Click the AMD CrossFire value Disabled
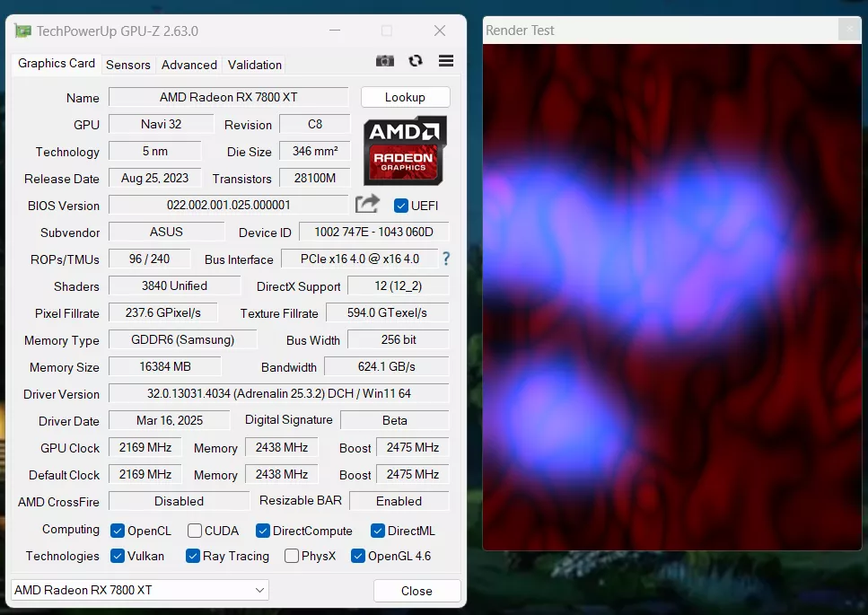Screen dimensions: 868x615 click(179, 502)
